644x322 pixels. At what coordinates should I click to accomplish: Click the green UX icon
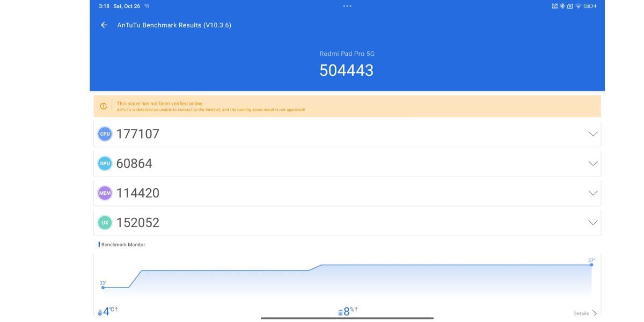[x=105, y=223]
